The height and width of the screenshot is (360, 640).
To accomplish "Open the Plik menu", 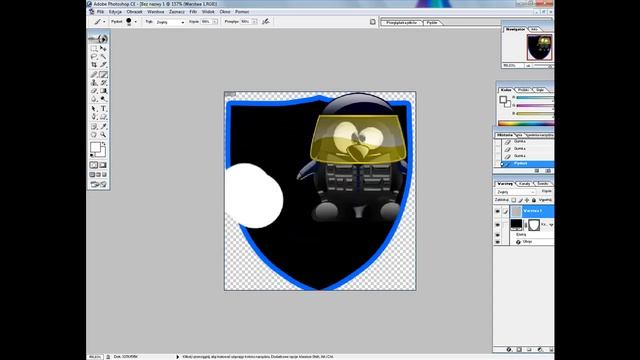I will click(x=100, y=12).
